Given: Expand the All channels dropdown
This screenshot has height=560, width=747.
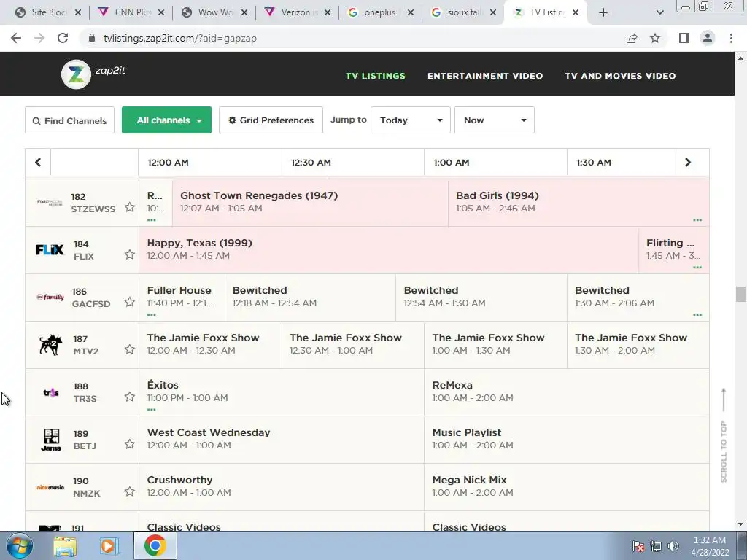Looking at the screenshot, I should (x=167, y=120).
